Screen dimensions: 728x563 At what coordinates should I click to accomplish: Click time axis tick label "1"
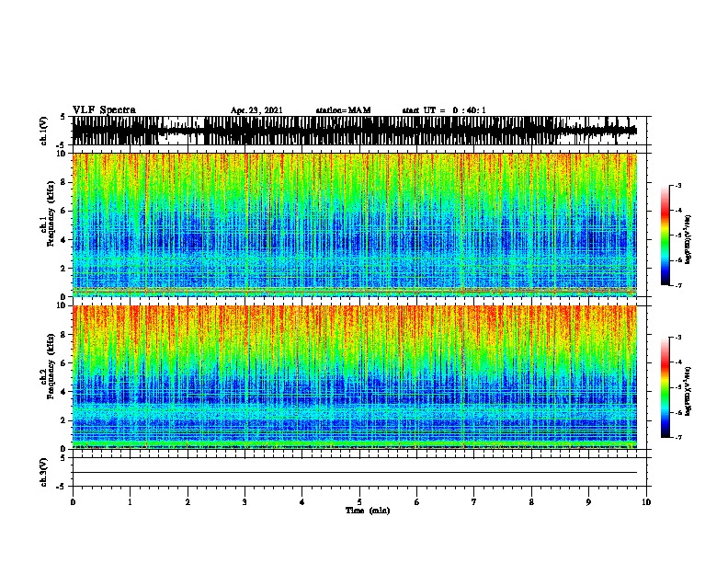[x=130, y=502]
